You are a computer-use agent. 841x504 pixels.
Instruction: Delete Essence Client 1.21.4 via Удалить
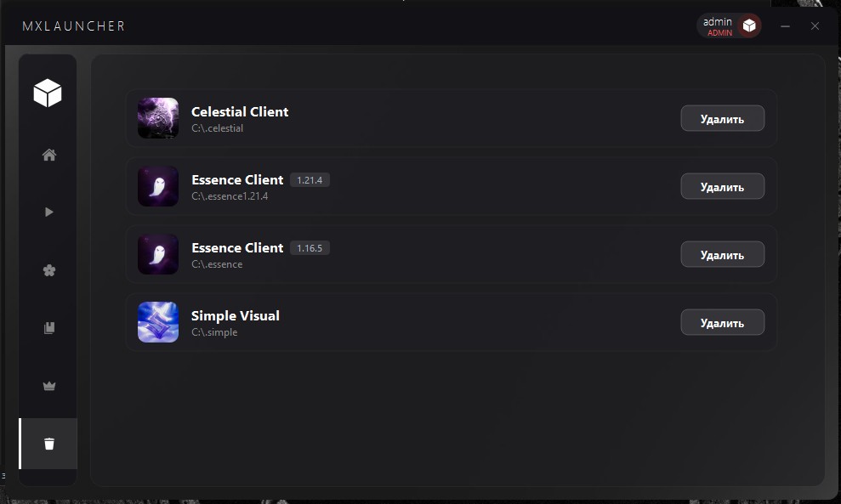pos(722,187)
